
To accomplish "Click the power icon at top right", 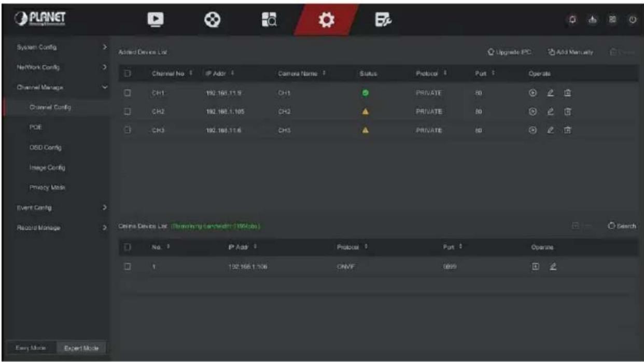I will (632, 20).
